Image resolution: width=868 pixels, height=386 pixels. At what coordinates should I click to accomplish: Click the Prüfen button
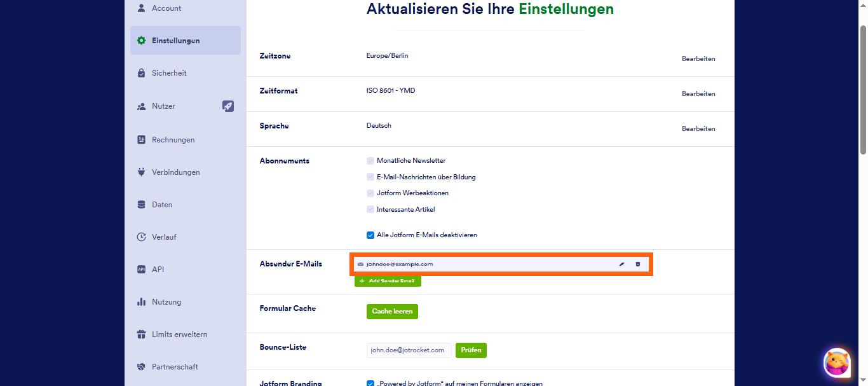[x=471, y=350]
